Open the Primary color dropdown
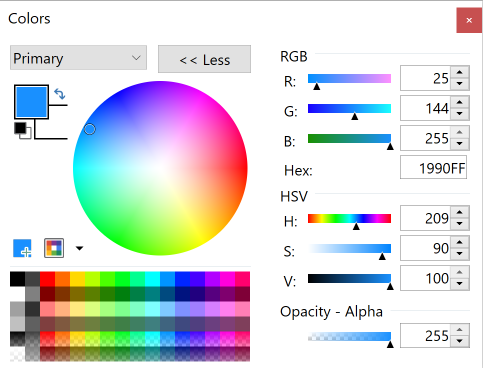The image size is (483, 368). pos(78,58)
